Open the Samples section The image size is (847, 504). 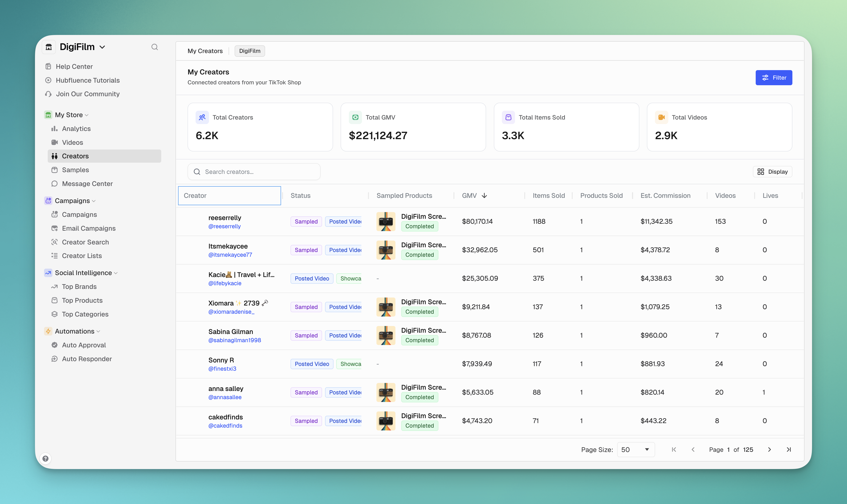(75, 170)
